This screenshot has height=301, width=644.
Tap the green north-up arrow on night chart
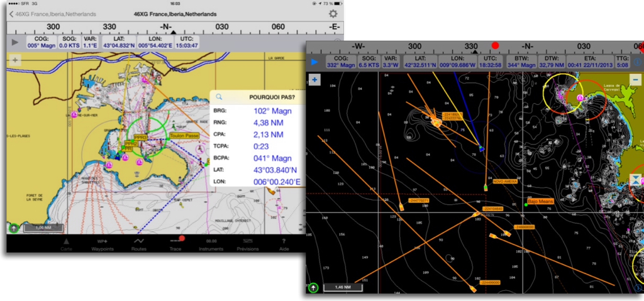pos(313,288)
